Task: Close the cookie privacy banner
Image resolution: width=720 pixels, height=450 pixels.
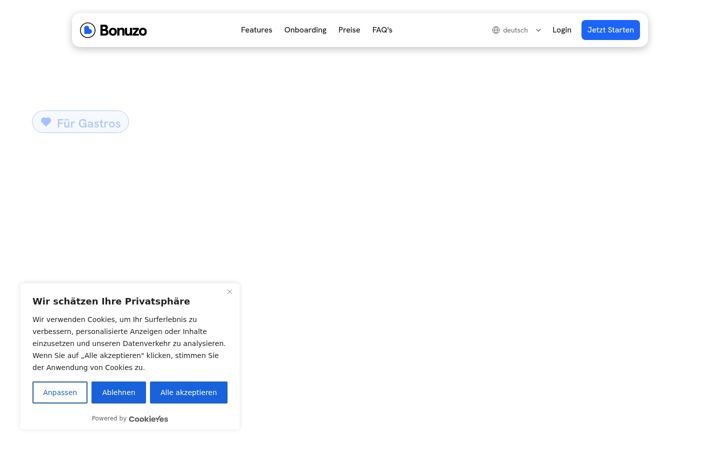Action: click(230, 292)
